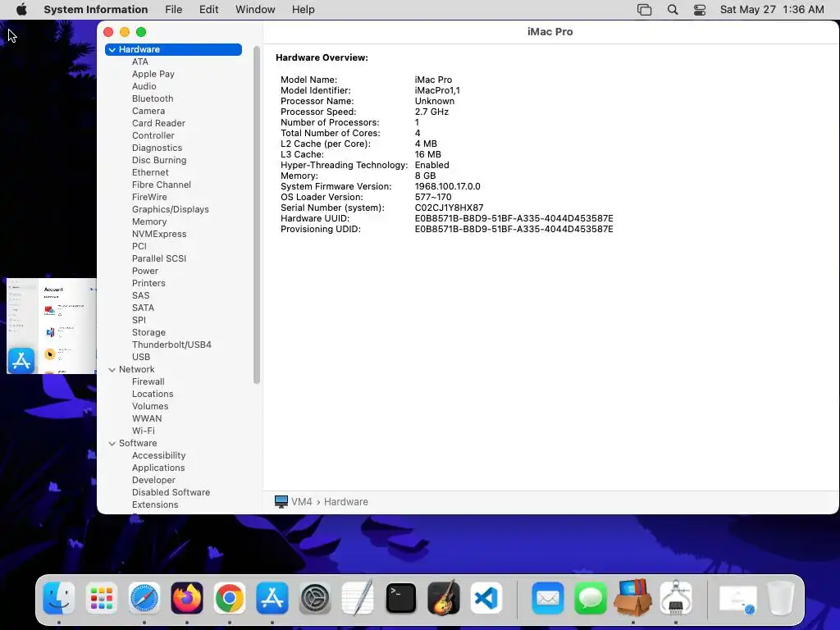Launch Launchpad from the Dock
The image size is (840, 630).
point(101,598)
